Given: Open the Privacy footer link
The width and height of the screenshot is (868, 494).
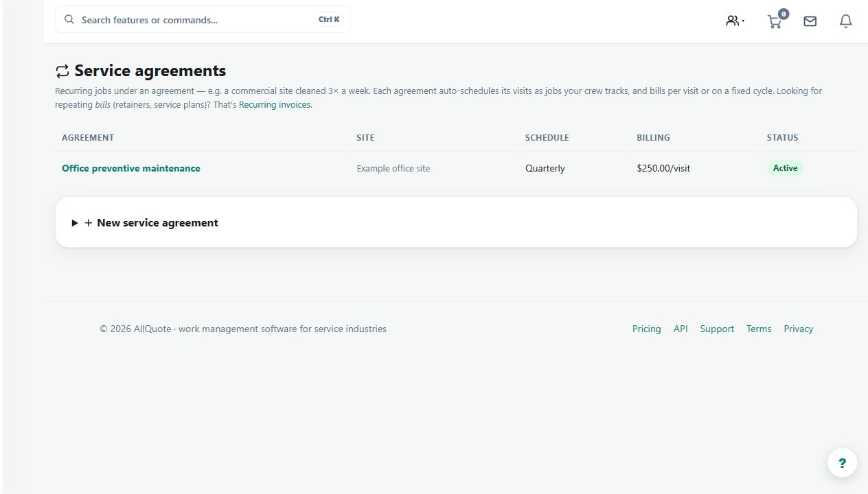Looking at the screenshot, I should pos(799,329).
